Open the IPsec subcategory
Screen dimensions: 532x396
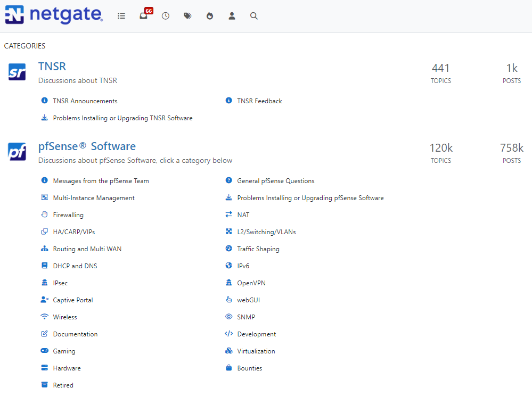60,283
